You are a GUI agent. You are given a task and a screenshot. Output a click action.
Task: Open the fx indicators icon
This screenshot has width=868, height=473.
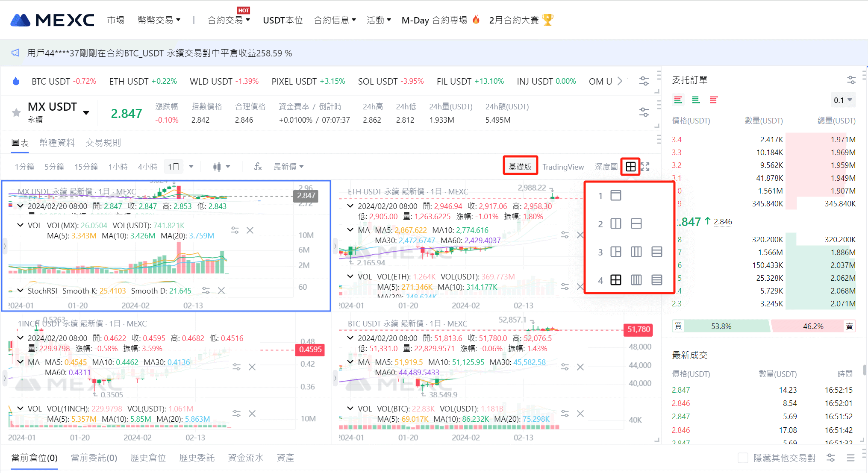258,167
